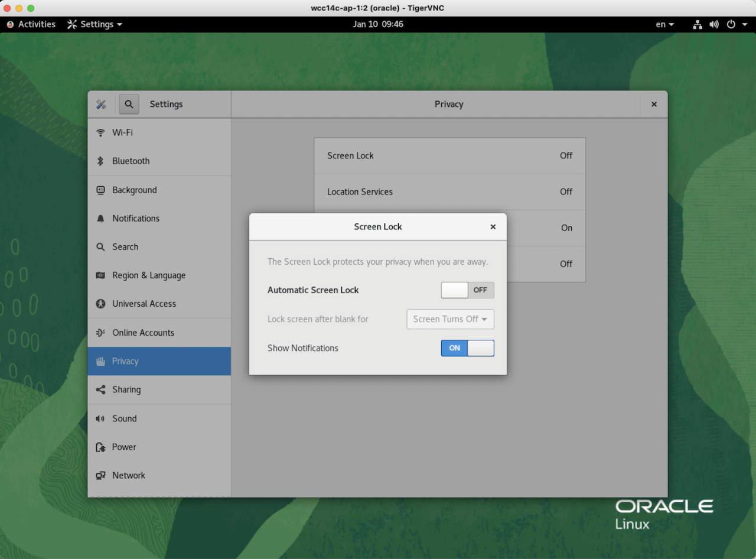The height and width of the screenshot is (559, 756).
Task: Open the Location Services row
Action: pyautogui.click(x=449, y=192)
